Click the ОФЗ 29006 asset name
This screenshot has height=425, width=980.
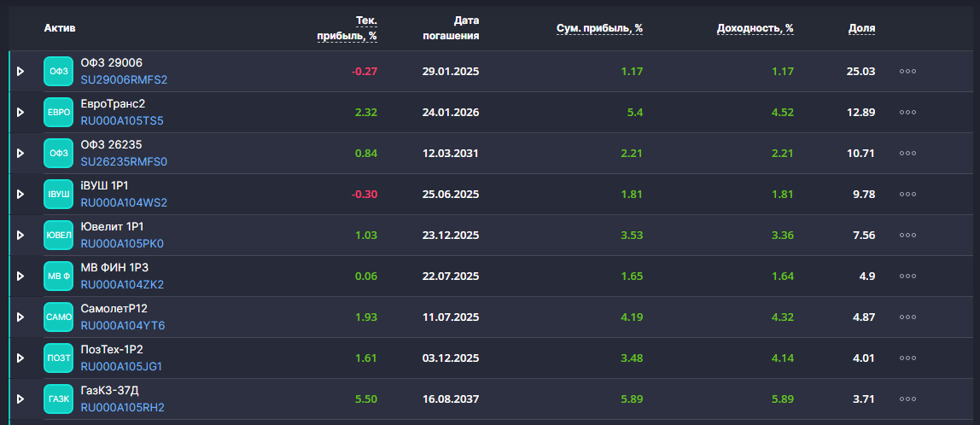[112, 62]
